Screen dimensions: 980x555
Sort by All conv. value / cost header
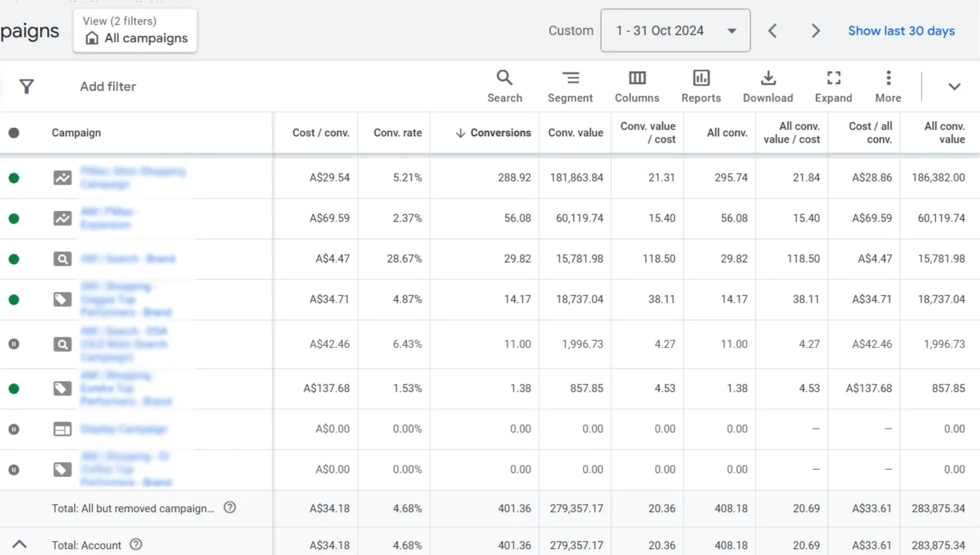point(791,132)
